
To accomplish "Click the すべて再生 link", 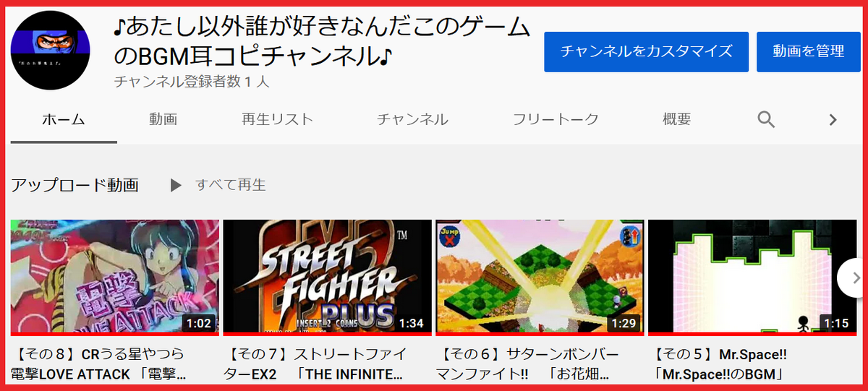I will 231,185.
